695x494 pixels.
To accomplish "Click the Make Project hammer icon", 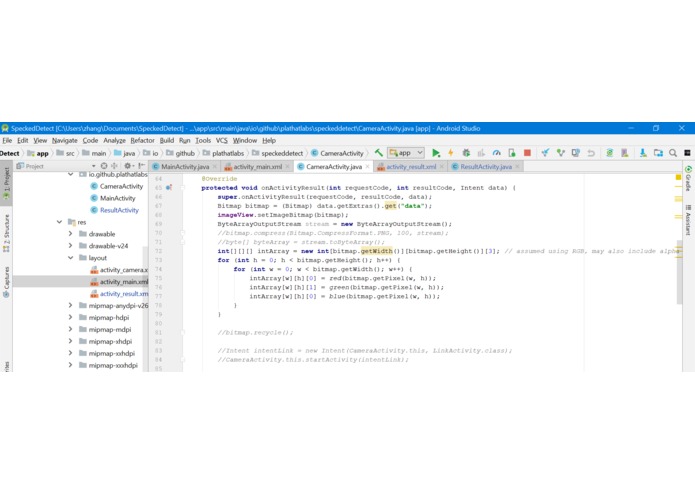I will [x=379, y=153].
